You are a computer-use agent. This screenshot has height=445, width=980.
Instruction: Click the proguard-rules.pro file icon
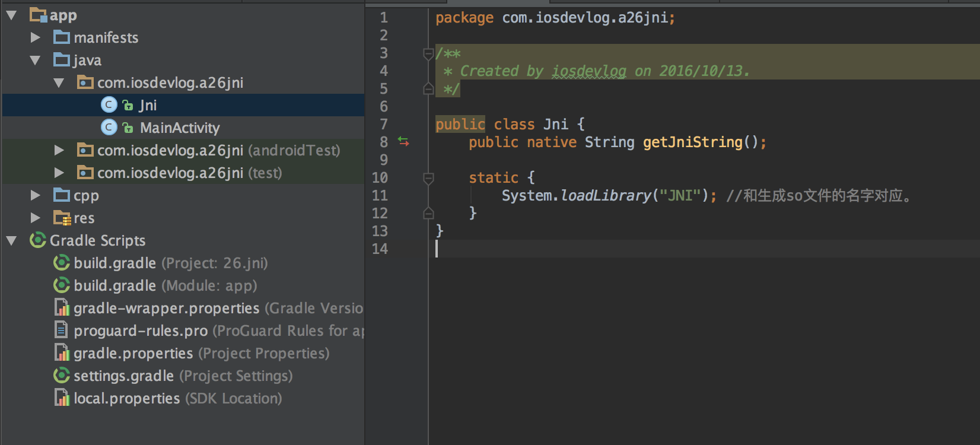click(61, 329)
